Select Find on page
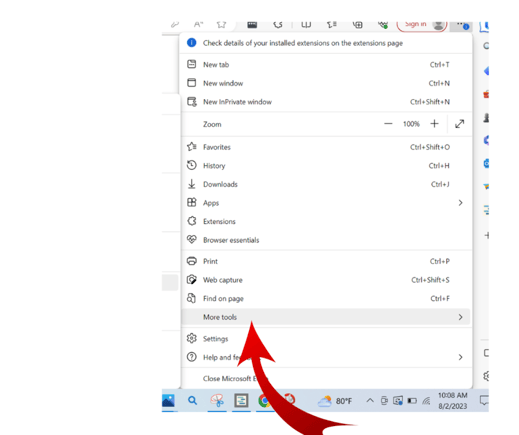The image size is (519, 435). click(x=326, y=299)
